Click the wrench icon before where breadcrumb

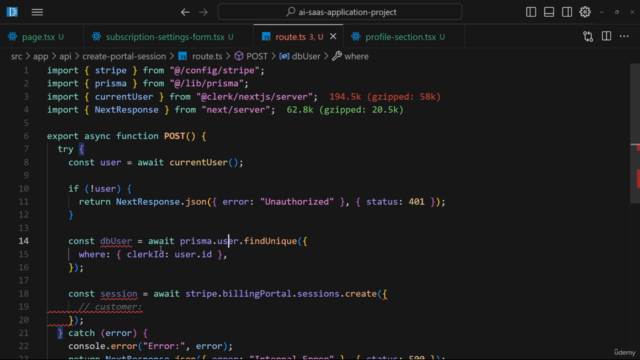coord(337,56)
